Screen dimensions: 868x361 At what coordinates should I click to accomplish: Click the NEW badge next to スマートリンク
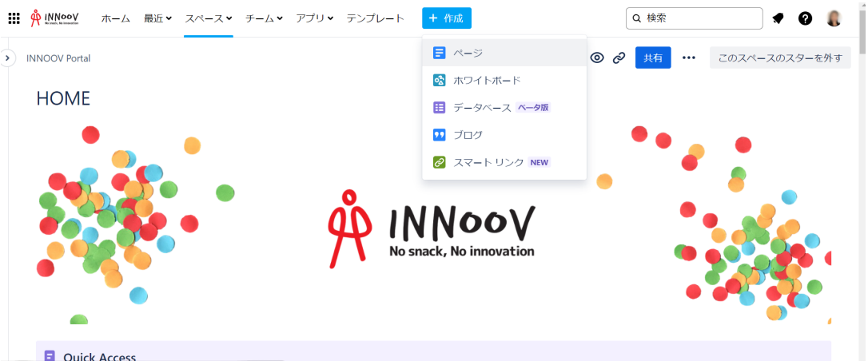point(540,163)
